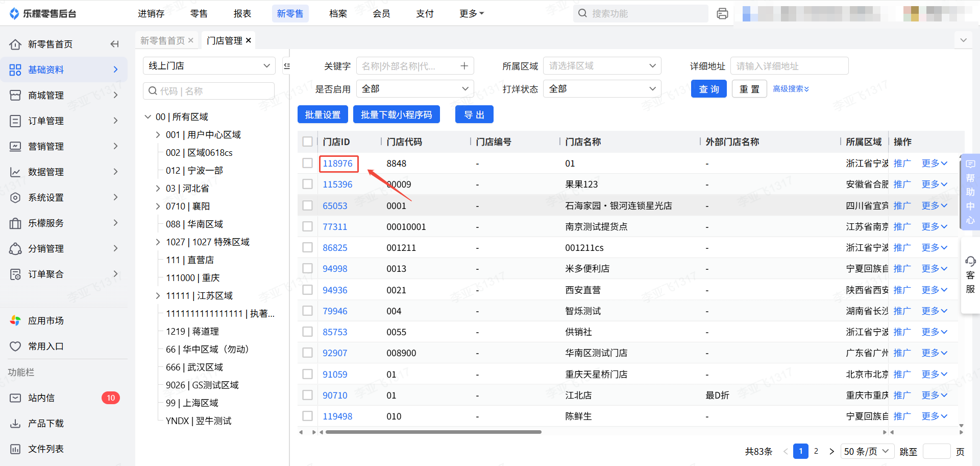Click the plus icon in keyword field
The height and width of the screenshot is (466, 980).
[x=464, y=66]
